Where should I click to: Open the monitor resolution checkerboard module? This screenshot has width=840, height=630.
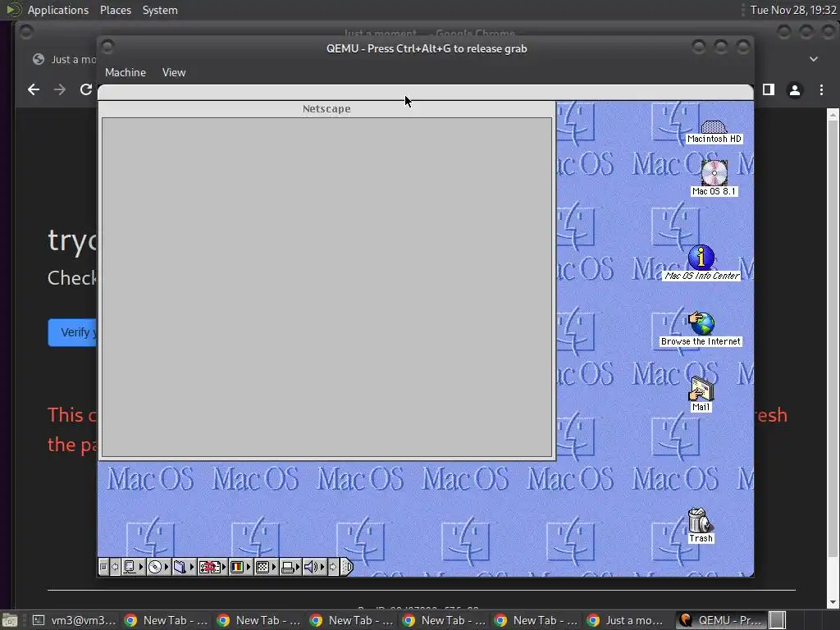[266, 567]
